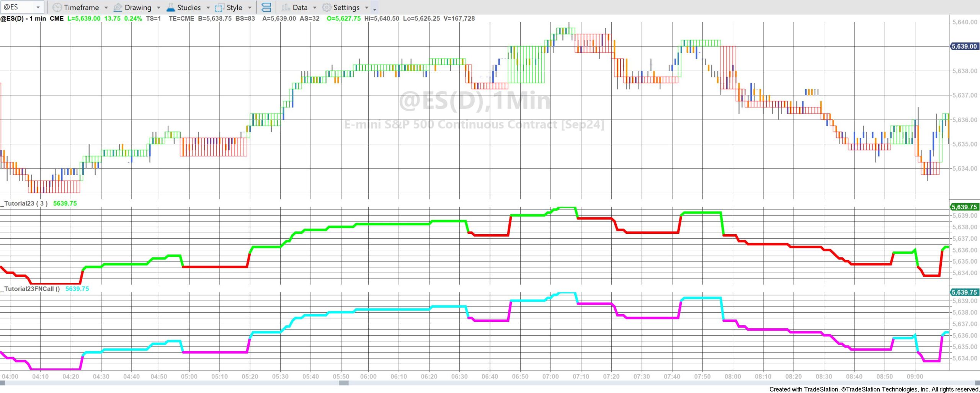The width and height of the screenshot is (980, 393).
Task: Expand the Style dropdown arrow
Action: [x=250, y=7]
